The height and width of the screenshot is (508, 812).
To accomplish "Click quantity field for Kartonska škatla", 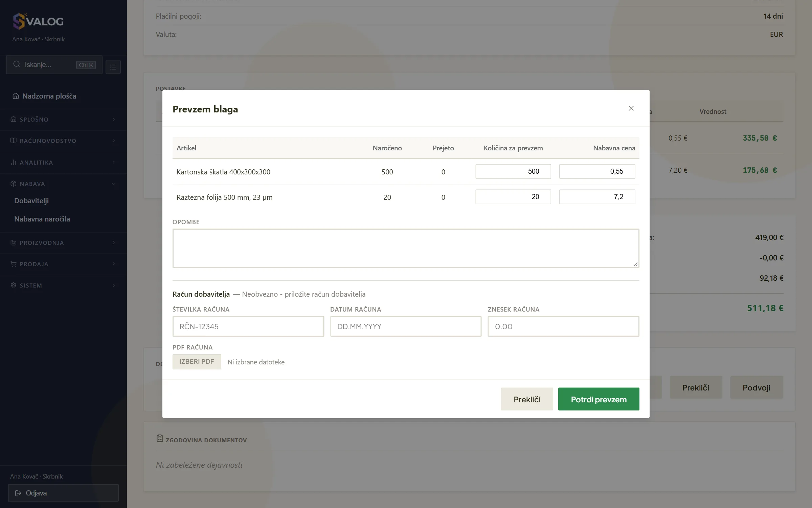I will click(x=513, y=171).
